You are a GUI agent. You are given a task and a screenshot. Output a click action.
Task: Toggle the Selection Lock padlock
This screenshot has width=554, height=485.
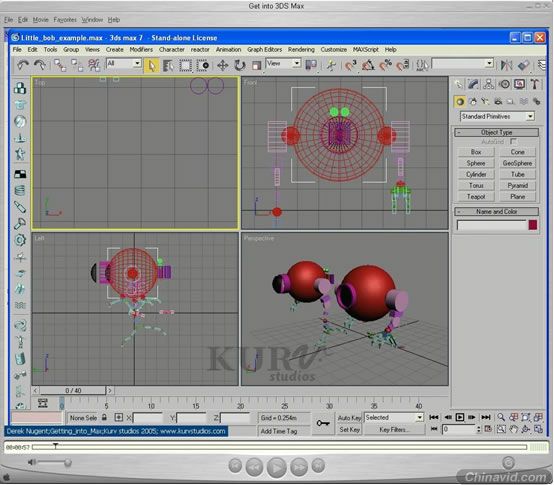pyautogui.click(x=104, y=417)
